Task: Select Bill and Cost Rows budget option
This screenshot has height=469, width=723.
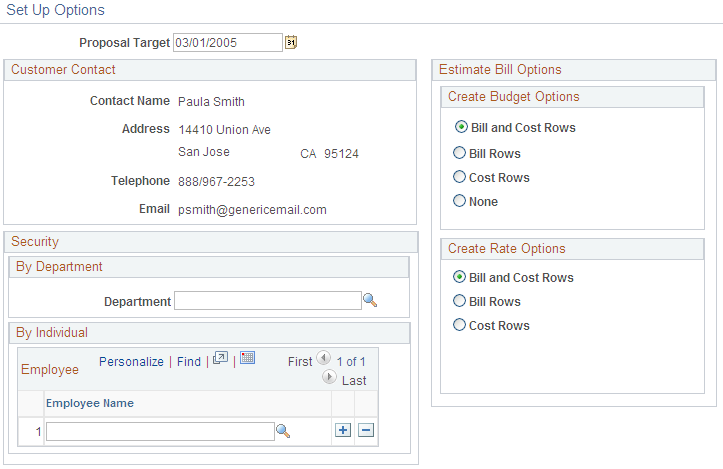Action: tap(461, 127)
